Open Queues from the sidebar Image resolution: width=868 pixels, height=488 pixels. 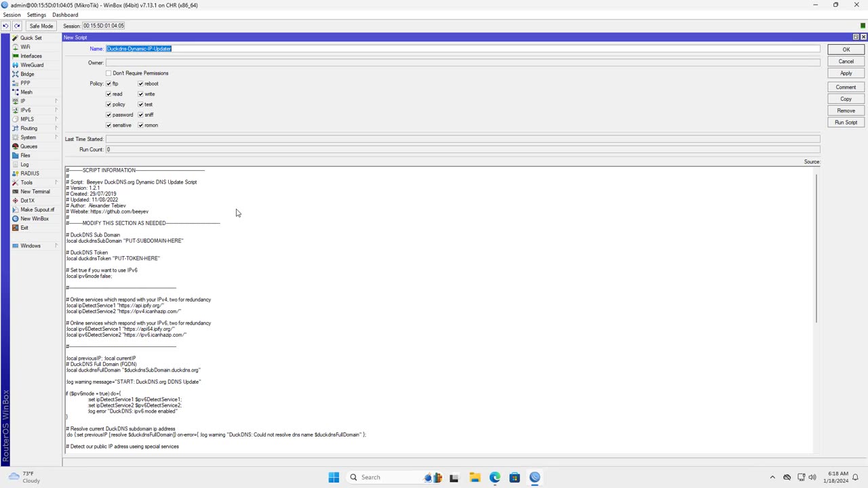coord(28,146)
